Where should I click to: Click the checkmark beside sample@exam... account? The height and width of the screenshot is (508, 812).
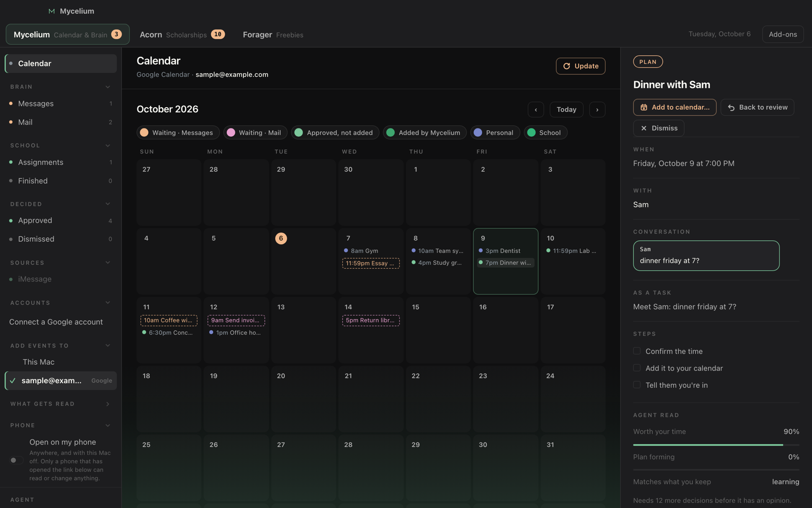pyautogui.click(x=13, y=380)
